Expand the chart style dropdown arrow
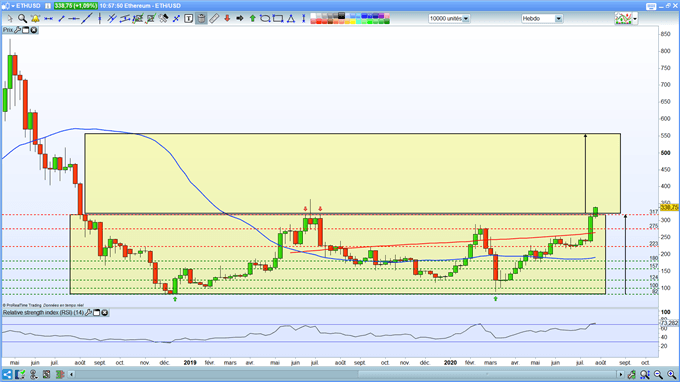680x382 pixels. point(635,19)
